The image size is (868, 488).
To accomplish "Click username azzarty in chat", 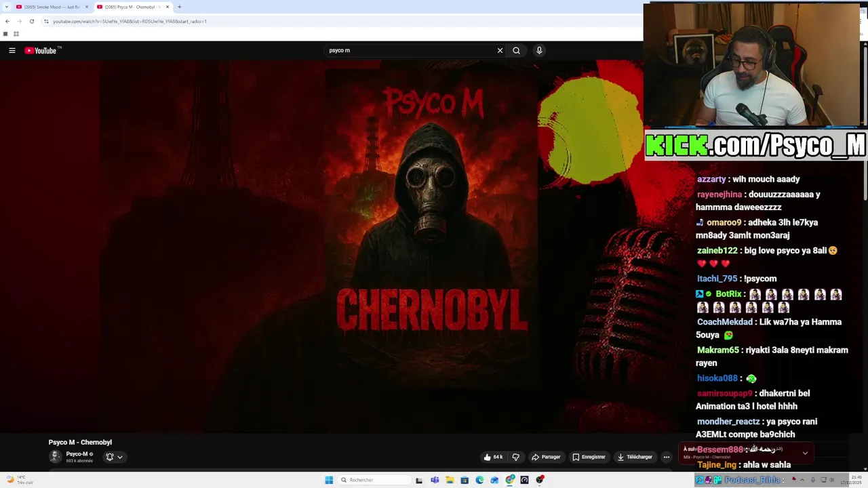I will (x=711, y=179).
